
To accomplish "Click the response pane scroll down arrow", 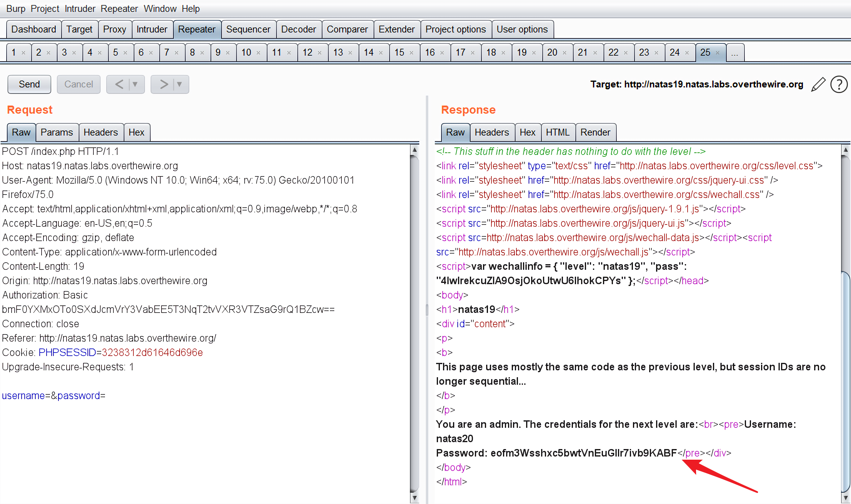I will tap(846, 498).
